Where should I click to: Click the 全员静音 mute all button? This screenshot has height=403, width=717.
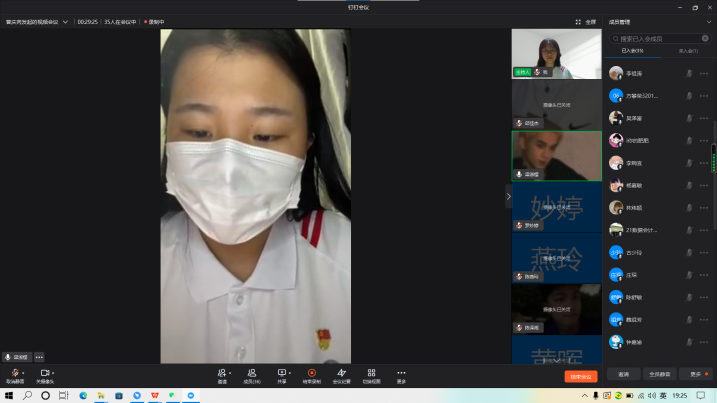659,374
